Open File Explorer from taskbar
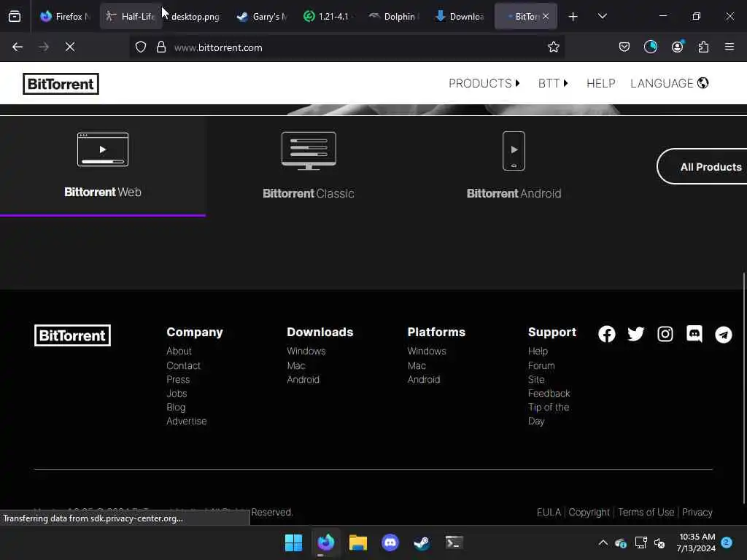Screen dimensions: 747x560 [357, 542]
